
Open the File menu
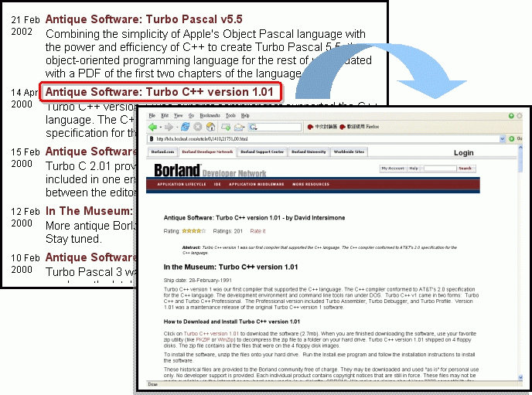pos(152,116)
